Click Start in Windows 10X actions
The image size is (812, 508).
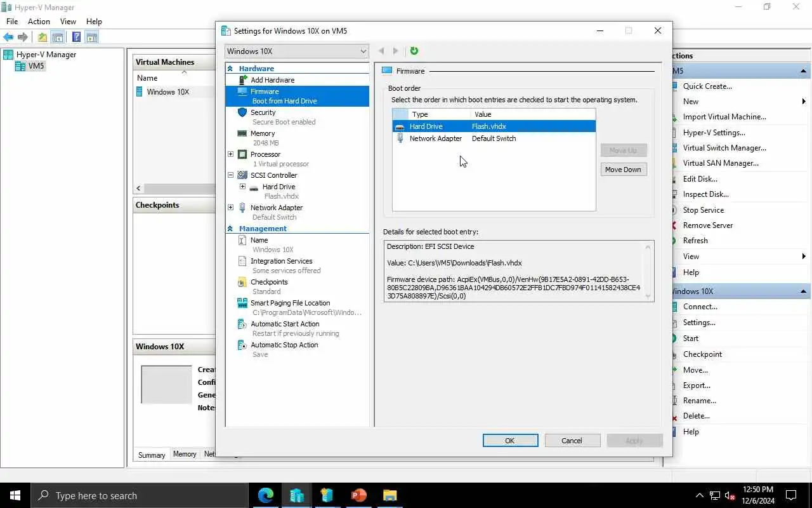point(690,338)
